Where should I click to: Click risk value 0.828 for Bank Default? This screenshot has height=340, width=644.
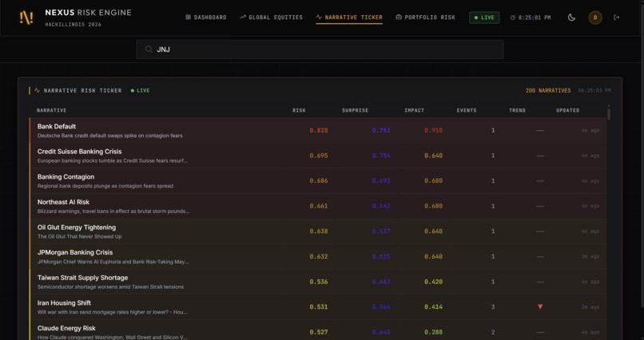coord(319,130)
